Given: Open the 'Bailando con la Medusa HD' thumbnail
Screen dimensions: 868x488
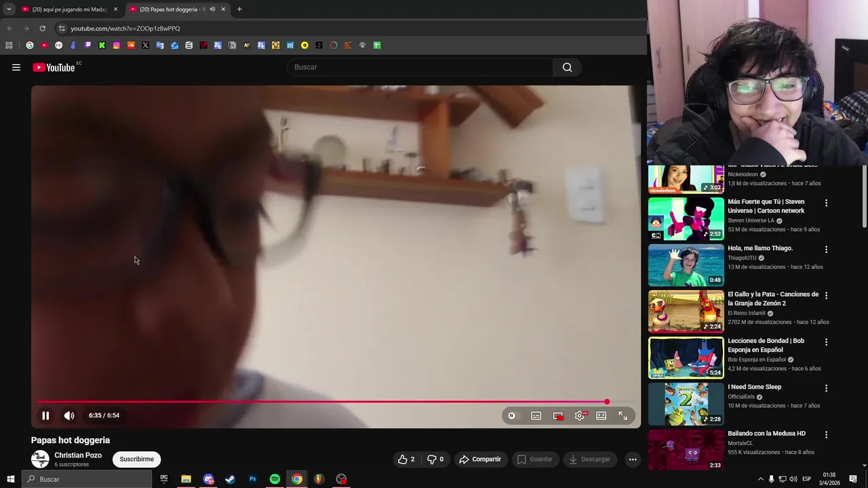Looking at the screenshot, I should coord(686,450).
